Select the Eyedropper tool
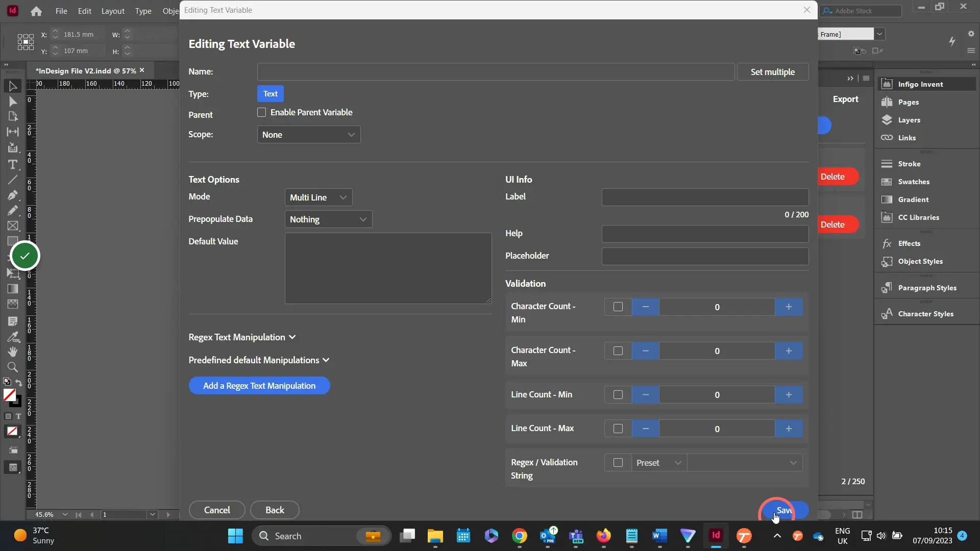980x551 pixels. tap(13, 337)
